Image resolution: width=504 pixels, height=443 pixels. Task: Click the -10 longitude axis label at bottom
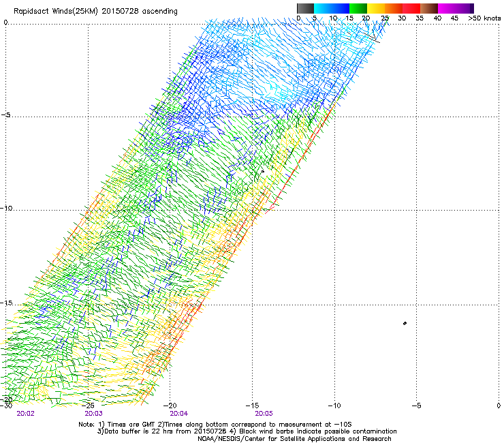click(x=334, y=406)
